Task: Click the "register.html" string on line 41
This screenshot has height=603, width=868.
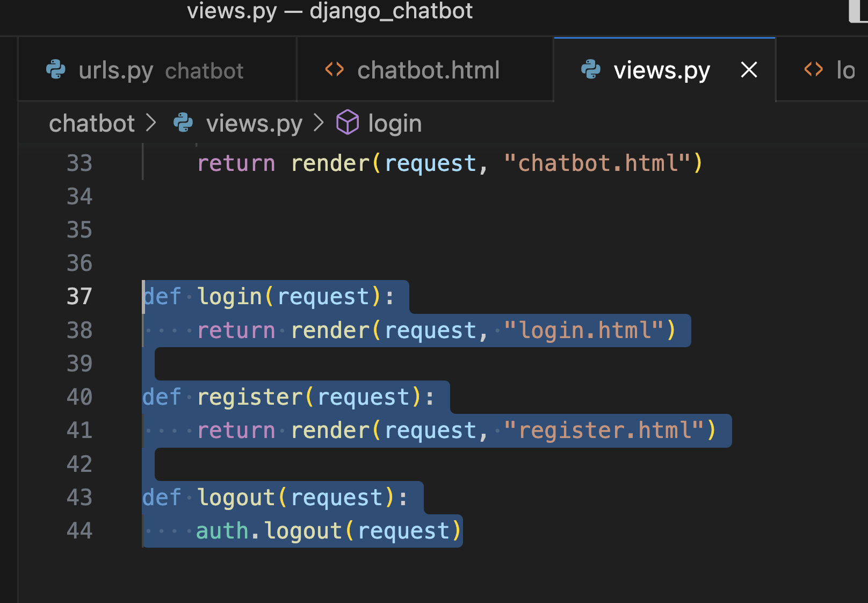Action: pos(604,430)
